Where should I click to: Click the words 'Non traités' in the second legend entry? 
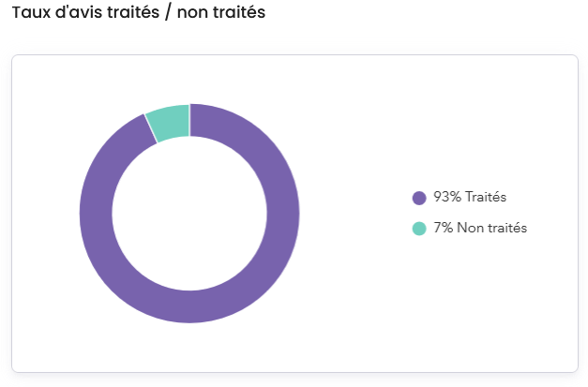[x=492, y=229]
